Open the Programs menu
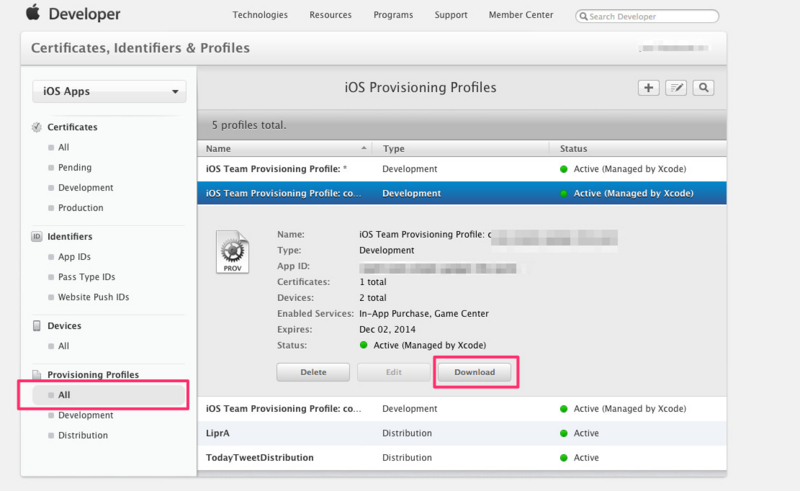Viewport: 800px width, 491px height. pyautogui.click(x=393, y=15)
